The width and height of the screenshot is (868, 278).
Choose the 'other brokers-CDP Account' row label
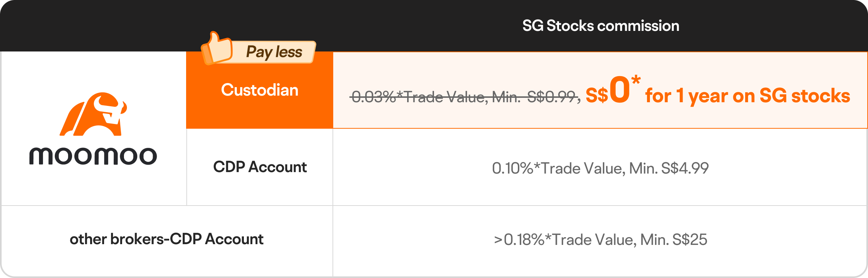pyautogui.click(x=167, y=239)
